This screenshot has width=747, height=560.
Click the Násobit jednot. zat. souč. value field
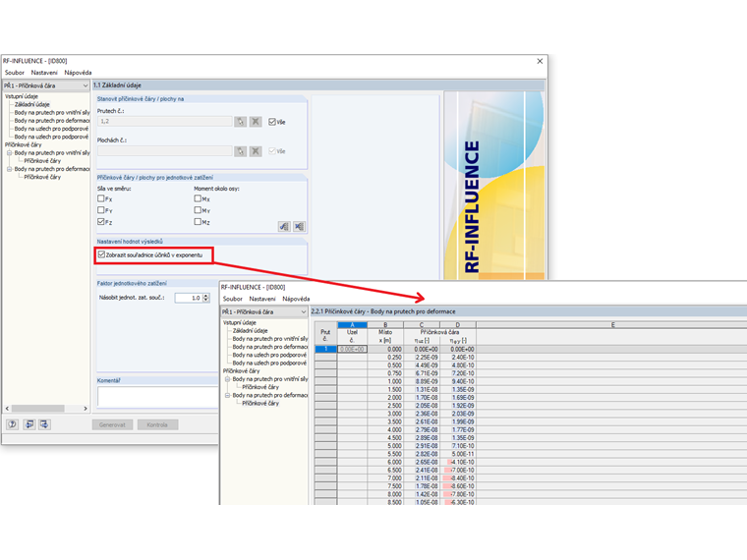tap(189, 298)
